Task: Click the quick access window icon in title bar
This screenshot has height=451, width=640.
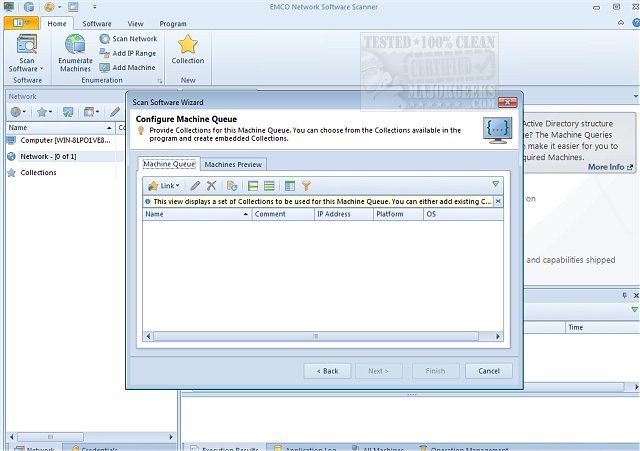Action: click(73, 7)
